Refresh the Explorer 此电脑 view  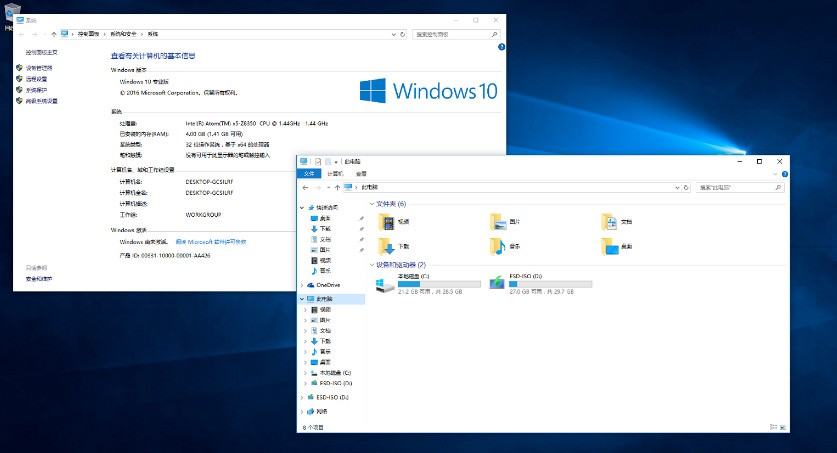[x=686, y=187]
